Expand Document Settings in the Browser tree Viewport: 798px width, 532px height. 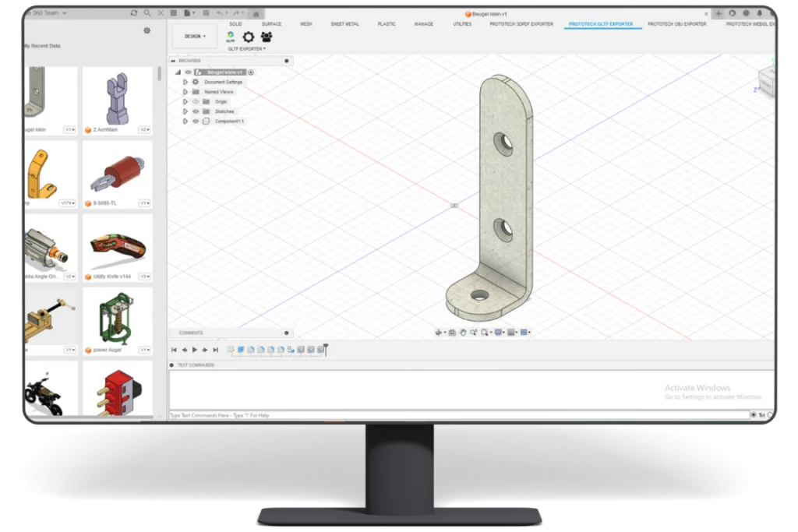click(x=185, y=82)
